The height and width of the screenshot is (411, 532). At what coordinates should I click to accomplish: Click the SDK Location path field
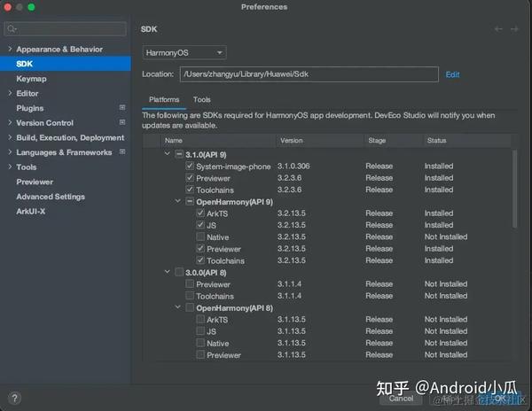[309, 74]
